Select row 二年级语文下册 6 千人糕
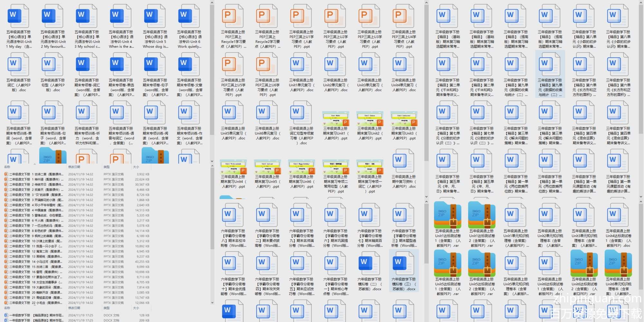Screen dimensions: 644x322 click(x=77, y=221)
